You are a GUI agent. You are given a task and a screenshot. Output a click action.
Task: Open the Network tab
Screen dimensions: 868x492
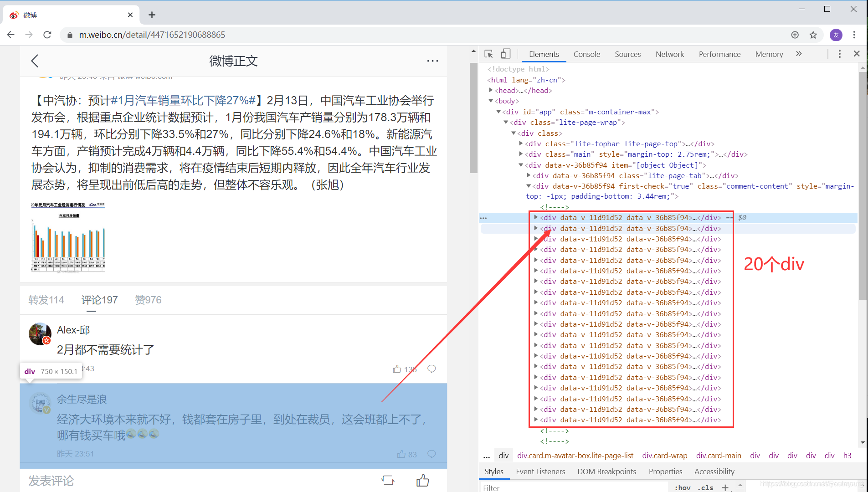click(x=669, y=54)
